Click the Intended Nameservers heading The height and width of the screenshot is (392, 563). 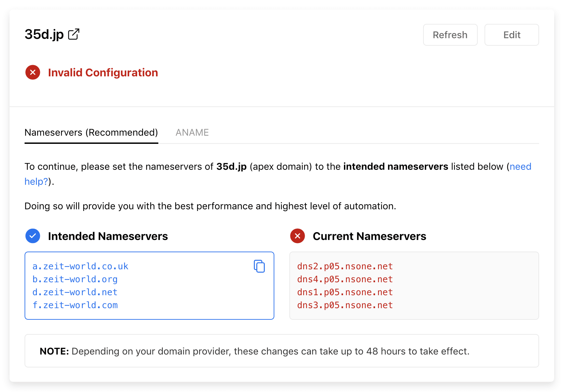tap(108, 236)
